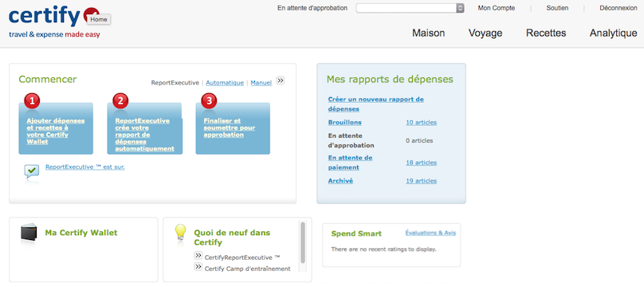Click the En attente d'approbation combo field
This screenshot has width=644, height=287.
[x=410, y=8]
